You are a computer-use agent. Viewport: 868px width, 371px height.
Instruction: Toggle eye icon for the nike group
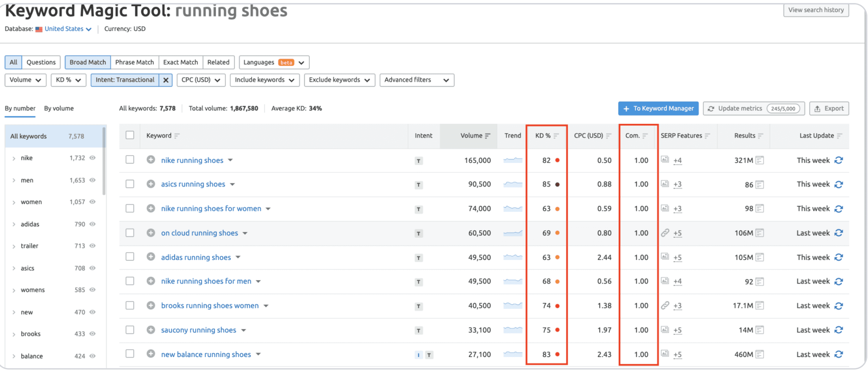coord(92,158)
